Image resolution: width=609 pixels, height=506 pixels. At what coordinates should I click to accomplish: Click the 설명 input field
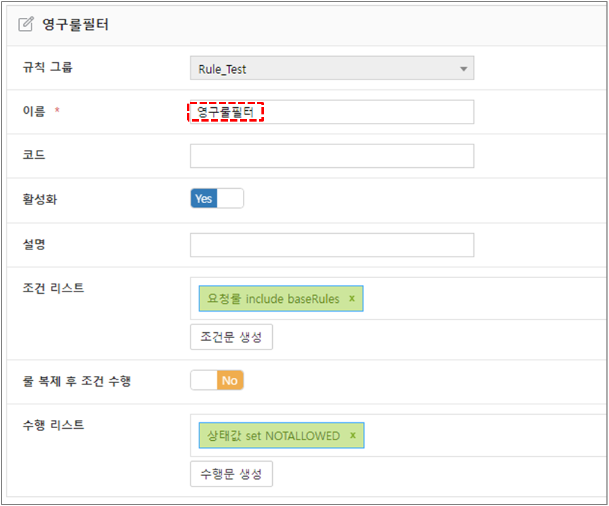click(332, 245)
